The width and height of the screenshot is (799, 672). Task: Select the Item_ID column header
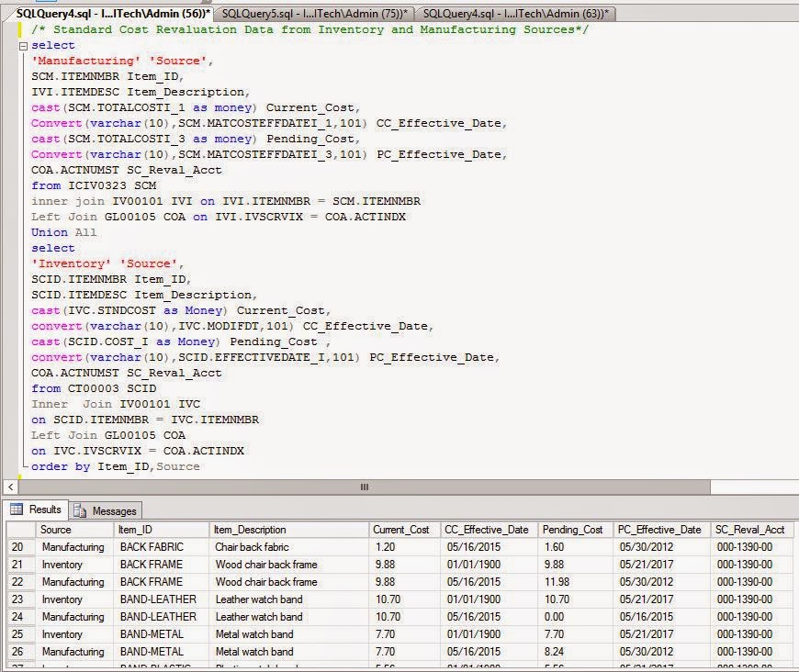[x=162, y=530]
